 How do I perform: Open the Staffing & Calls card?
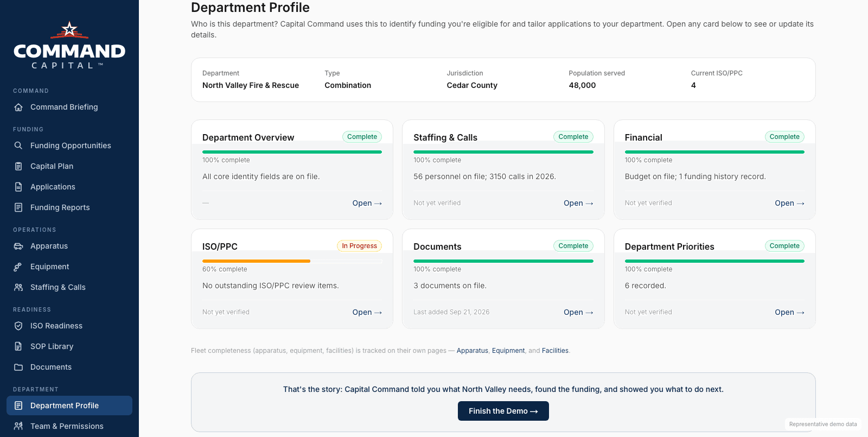pyautogui.click(x=578, y=203)
